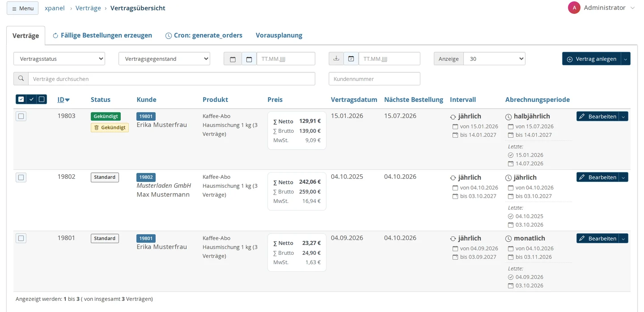This screenshot has width=644, height=312.
Task: Click Standard status badge of contract 19801
Action: (x=105, y=238)
